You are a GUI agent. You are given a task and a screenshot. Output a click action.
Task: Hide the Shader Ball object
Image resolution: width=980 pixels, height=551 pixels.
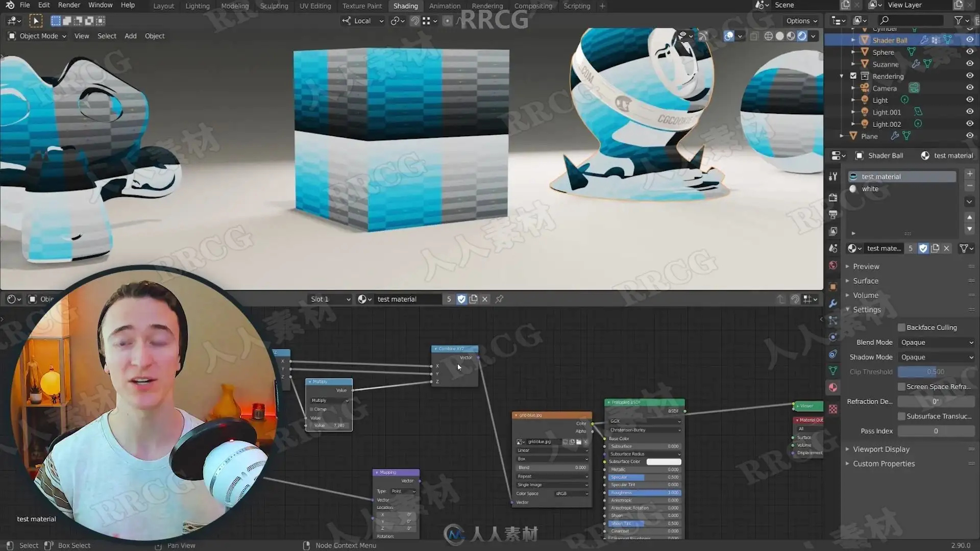[x=969, y=40]
